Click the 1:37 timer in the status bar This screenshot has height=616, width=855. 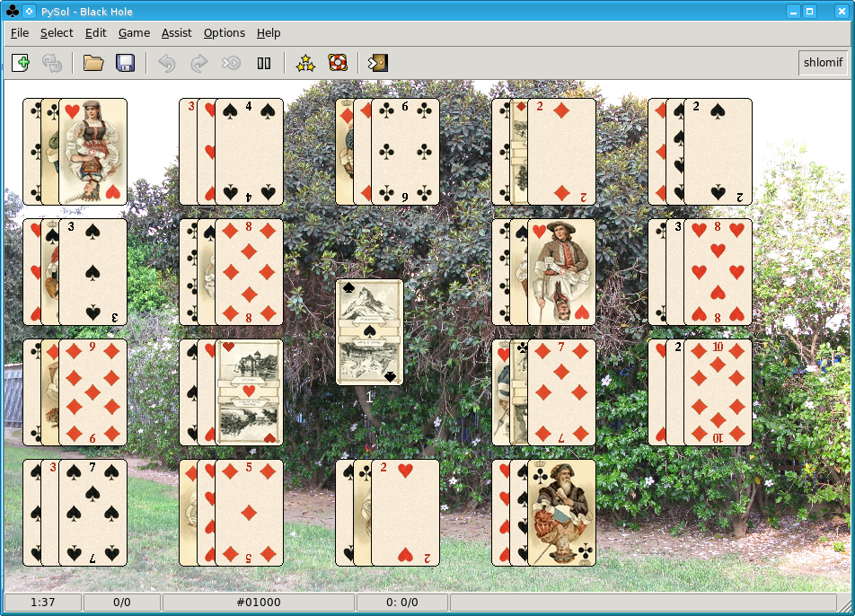pos(42,603)
